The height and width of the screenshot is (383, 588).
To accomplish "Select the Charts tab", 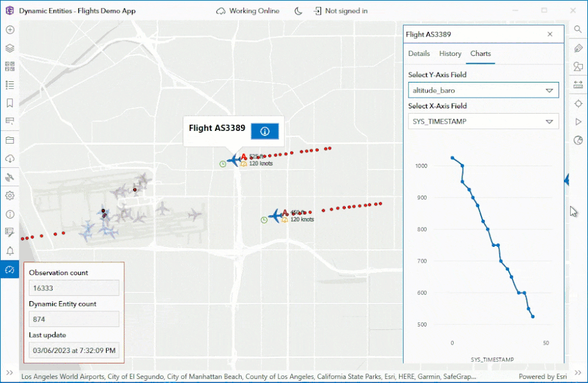I will point(480,54).
